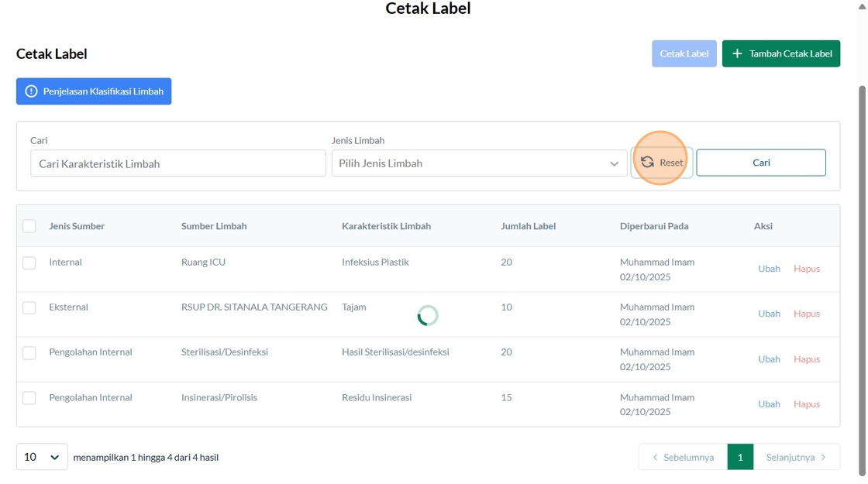Image resolution: width=868 pixels, height=484 pixels.
Task: Expand the rows-per-page selector showing 10
Action: pyautogui.click(x=42, y=457)
